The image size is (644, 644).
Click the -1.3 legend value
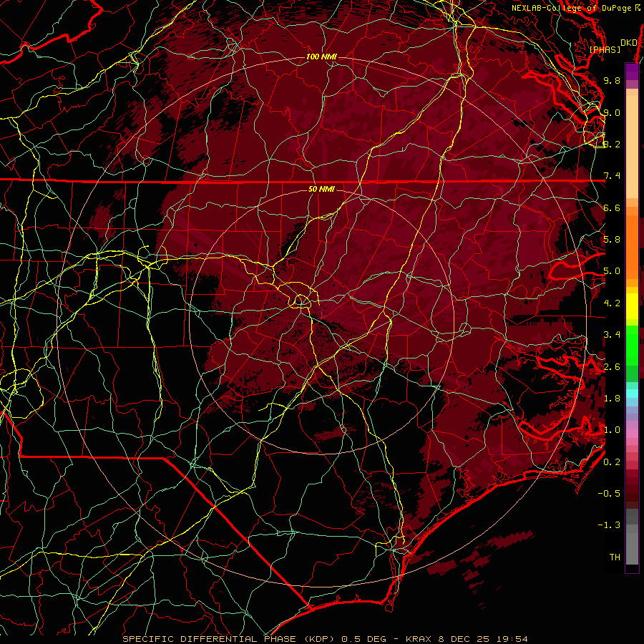click(609, 525)
